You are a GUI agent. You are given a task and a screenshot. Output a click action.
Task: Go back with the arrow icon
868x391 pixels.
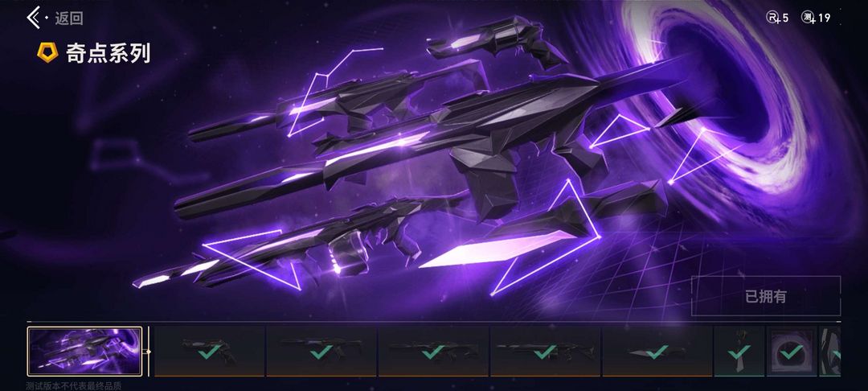[x=35, y=18]
